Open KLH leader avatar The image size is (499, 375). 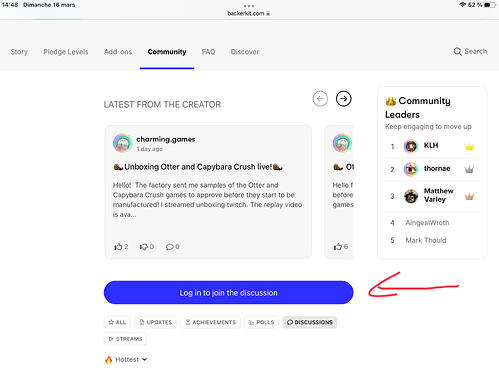click(411, 146)
